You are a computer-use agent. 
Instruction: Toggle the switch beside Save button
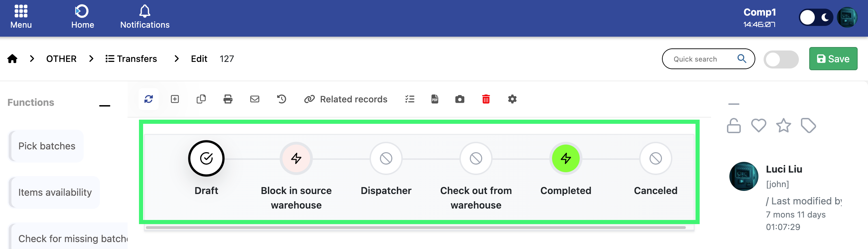(781, 59)
